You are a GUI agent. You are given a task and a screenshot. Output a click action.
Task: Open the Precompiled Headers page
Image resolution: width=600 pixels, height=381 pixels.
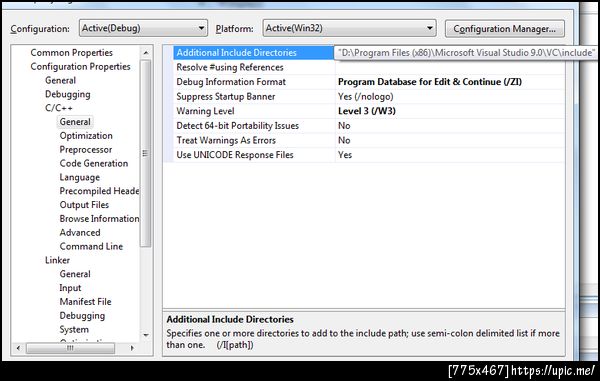point(99,191)
